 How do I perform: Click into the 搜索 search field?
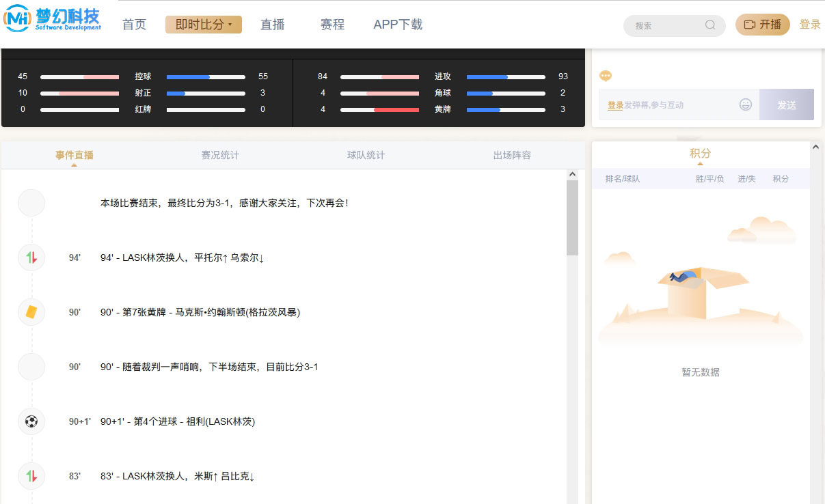tap(666, 25)
